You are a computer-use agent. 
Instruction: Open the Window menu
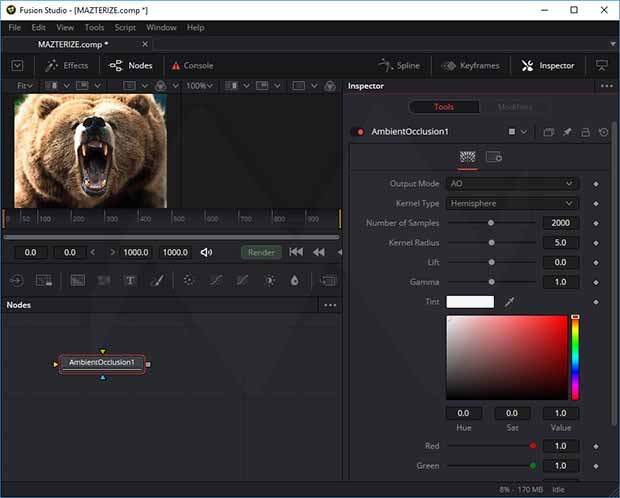[161, 28]
